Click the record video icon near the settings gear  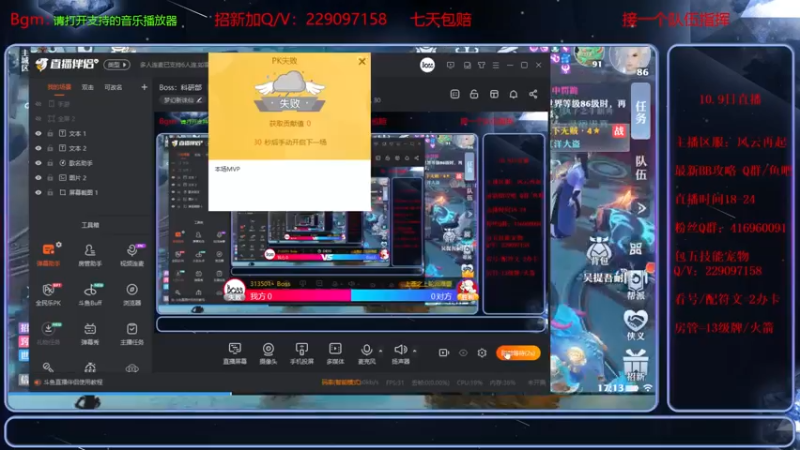coord(443,353)
